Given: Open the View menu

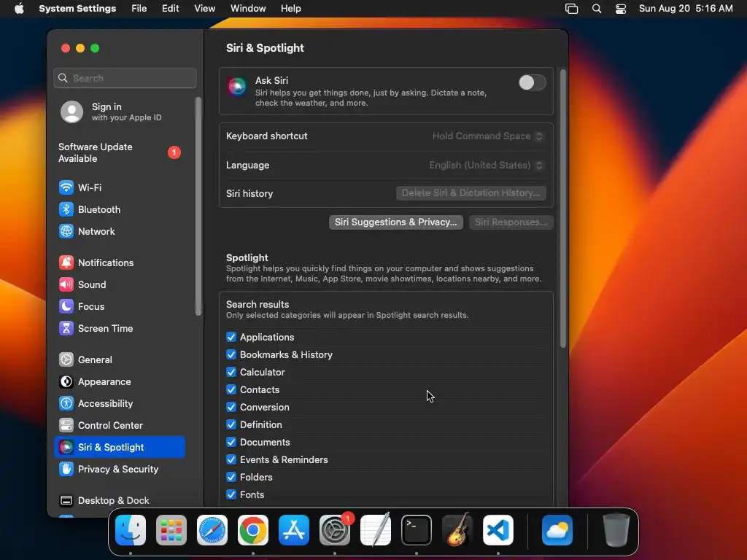Looking at the screenshot, I should coord(204,9).
